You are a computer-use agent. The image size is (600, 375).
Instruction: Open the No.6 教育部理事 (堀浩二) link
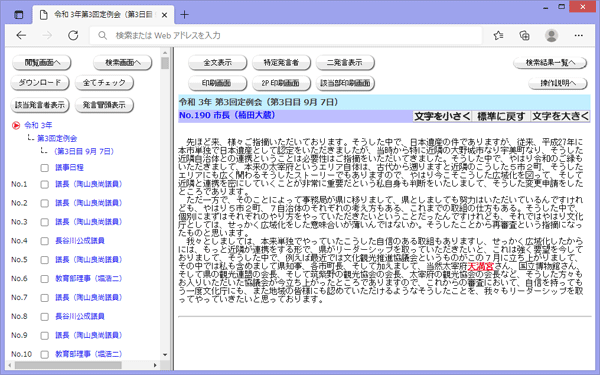coord(88,279)
